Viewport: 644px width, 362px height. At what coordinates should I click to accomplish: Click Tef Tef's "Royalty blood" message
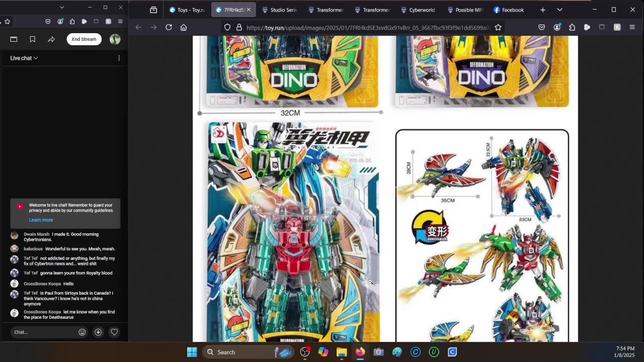65,273
